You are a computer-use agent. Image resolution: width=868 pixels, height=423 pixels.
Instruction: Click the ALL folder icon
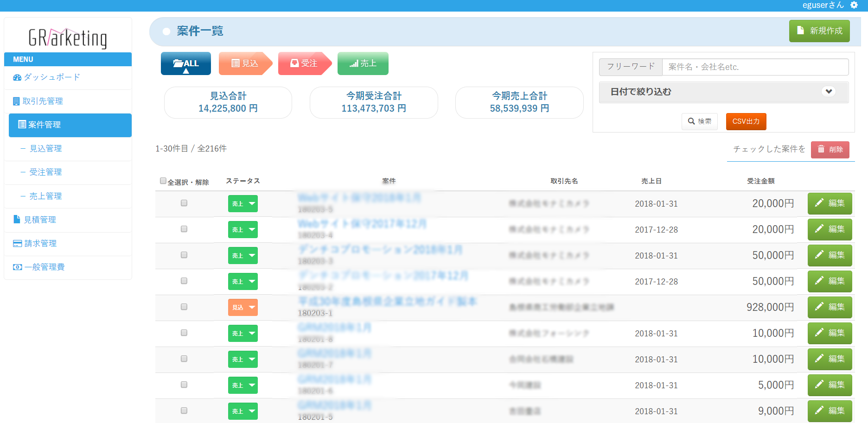(178, 63)
